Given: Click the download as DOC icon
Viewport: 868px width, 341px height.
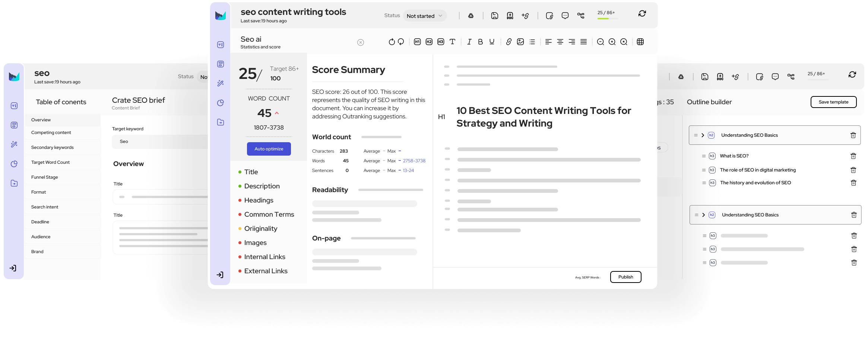Looking at the screenshot, I should coord(510,15).
